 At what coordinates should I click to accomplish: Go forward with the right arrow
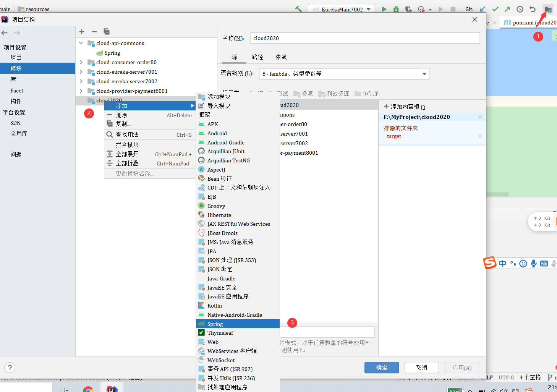coord(17,33)
